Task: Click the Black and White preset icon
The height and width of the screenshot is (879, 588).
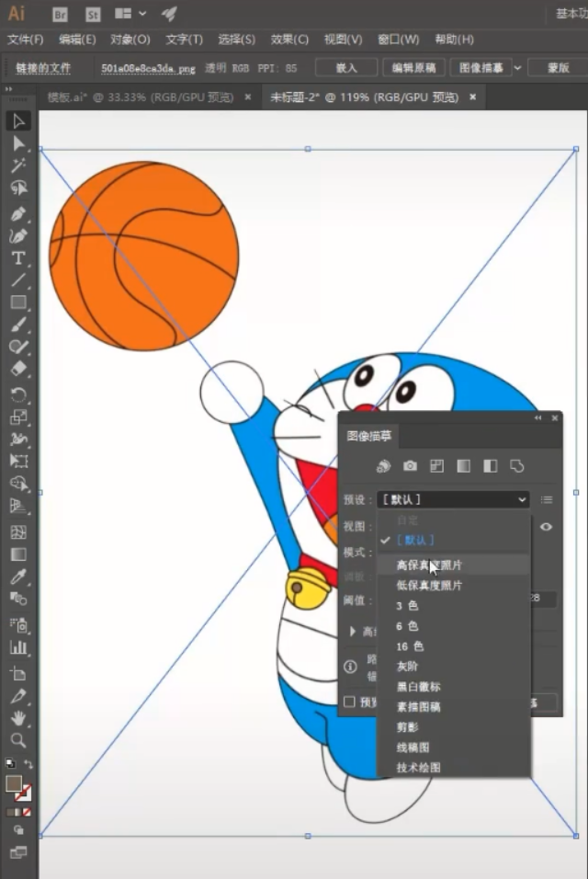Action: pyautogui.click(x=491, y=466)
